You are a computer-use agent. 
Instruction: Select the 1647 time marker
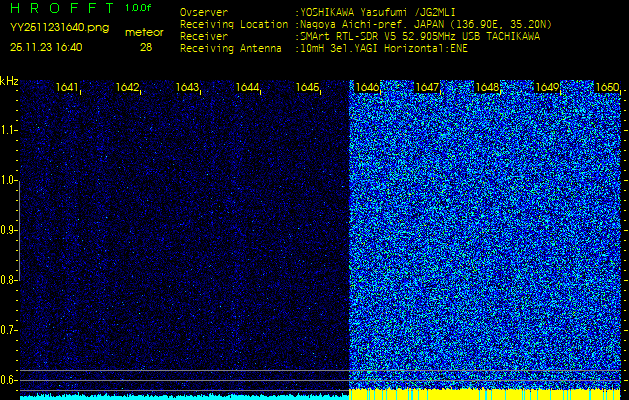(x=427, y=87)
